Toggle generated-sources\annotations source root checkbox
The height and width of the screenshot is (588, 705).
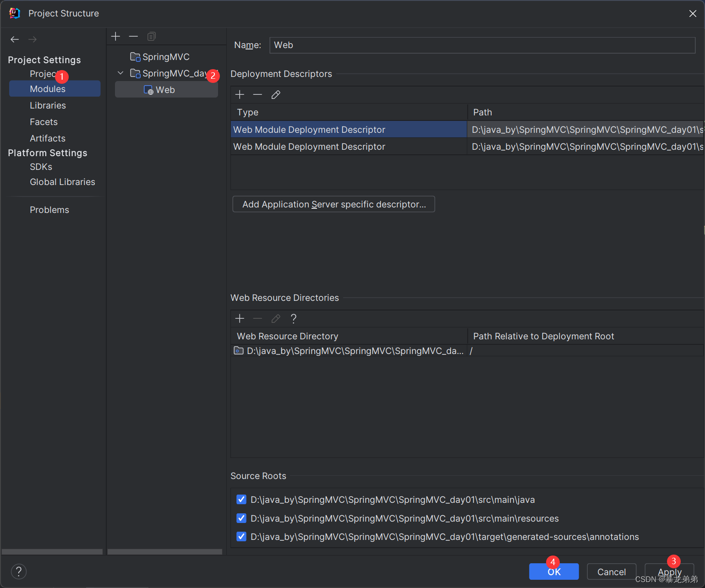[241, 536]
